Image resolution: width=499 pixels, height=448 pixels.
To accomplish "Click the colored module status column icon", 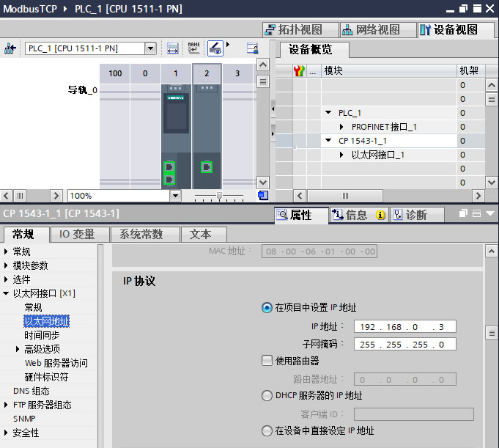I will coord(299,70).
